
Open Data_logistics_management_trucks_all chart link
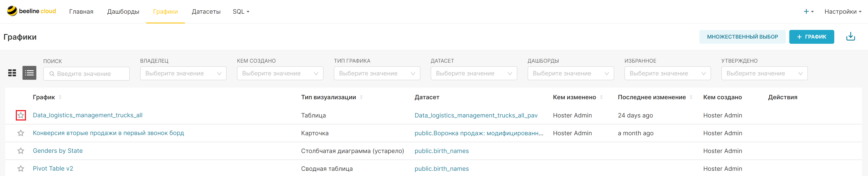click(88, 115)
